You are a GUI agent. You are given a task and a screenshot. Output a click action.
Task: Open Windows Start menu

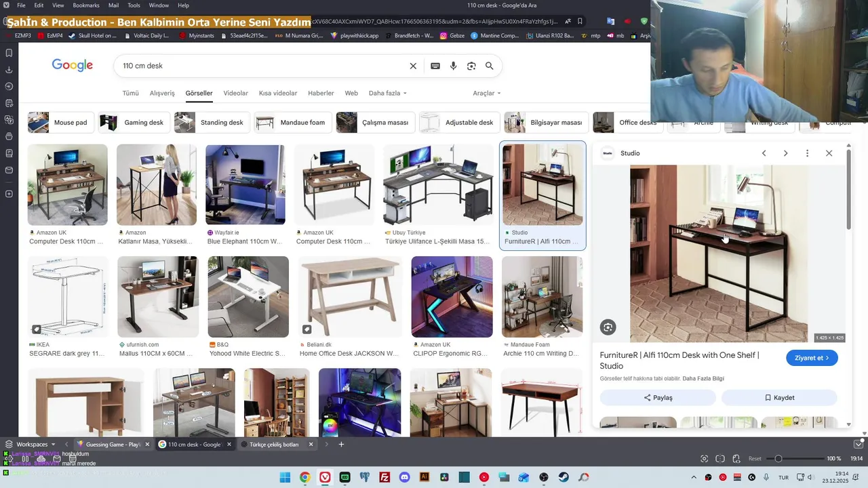coord(285,477)
